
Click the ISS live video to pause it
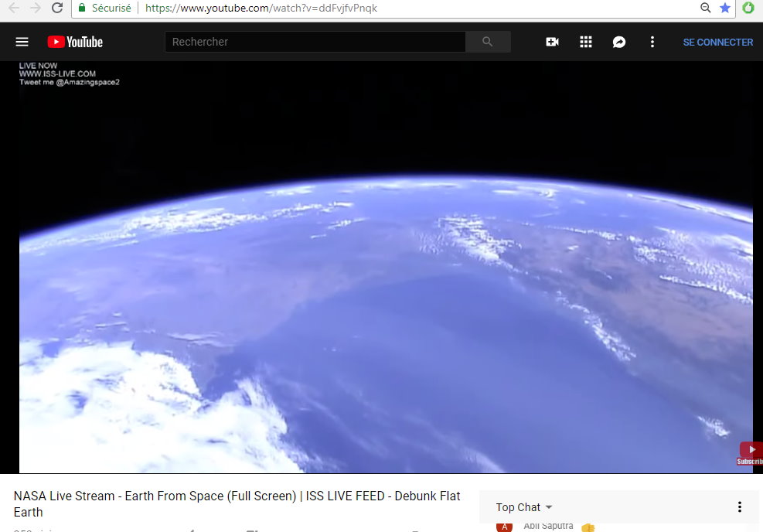click(x=386, y=267)
